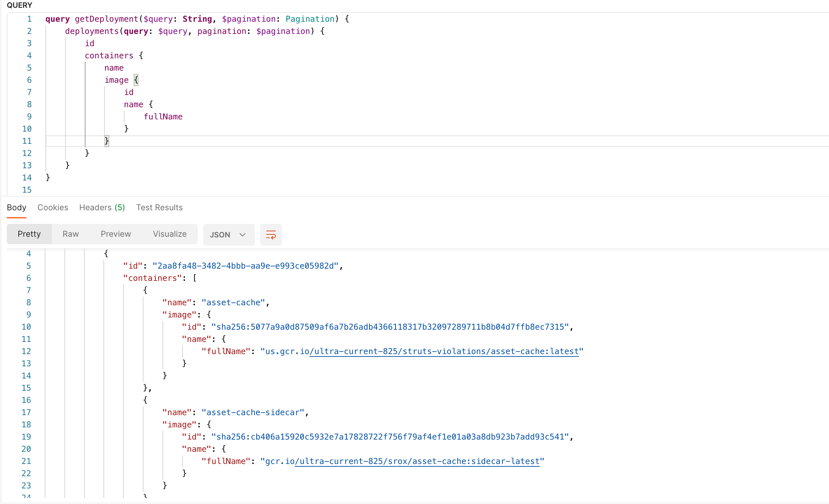Viewport: 829px width, 504px height.
Task: Click response line number 12
Action: pos(26,351)
